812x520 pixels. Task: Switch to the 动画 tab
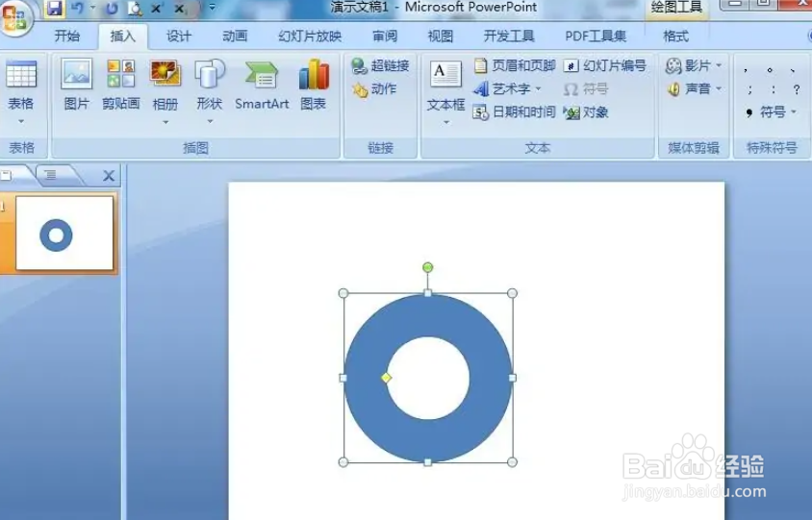point(235,37)
